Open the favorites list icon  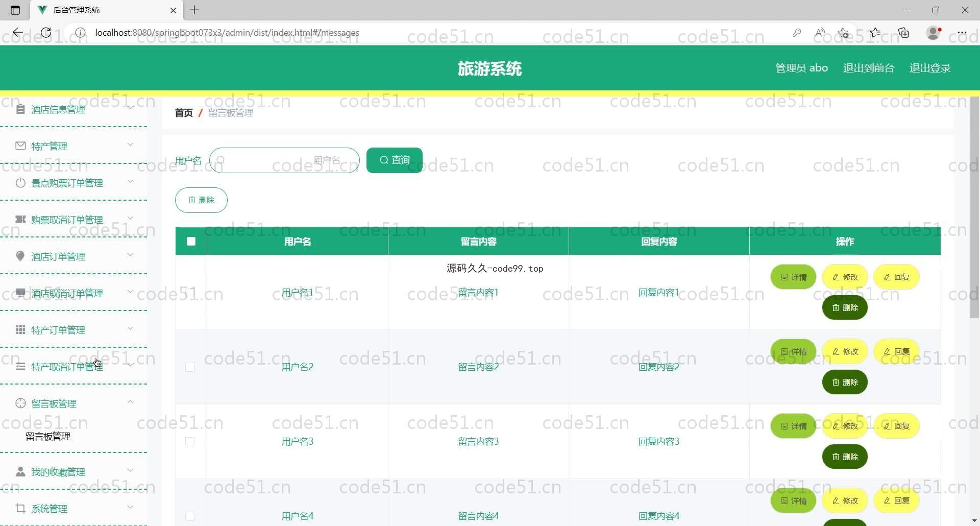tap(875, 33)
